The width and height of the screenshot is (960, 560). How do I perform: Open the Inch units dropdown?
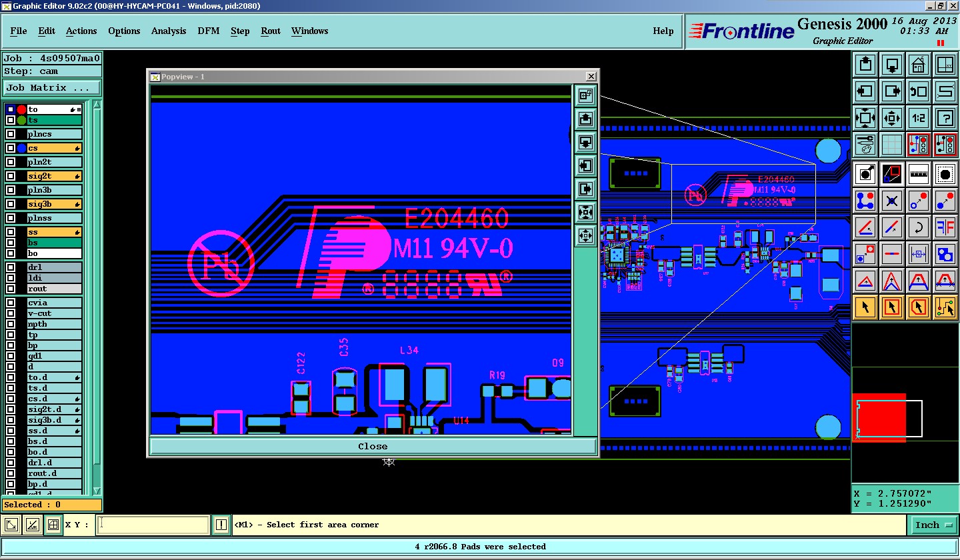pyautogui.click(x=933, y=525)
